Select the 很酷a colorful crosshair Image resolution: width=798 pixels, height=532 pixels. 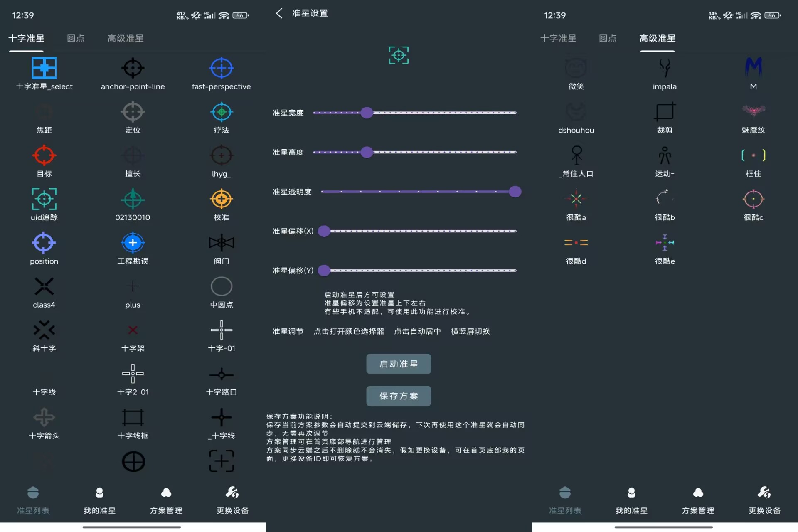tap(576, 199)
